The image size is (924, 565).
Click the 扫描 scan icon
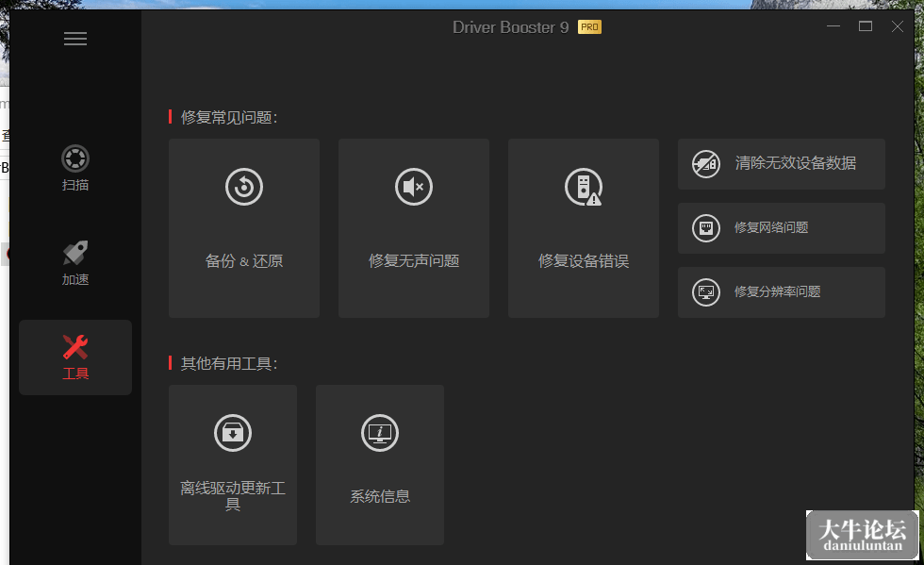tap(75, 158)
